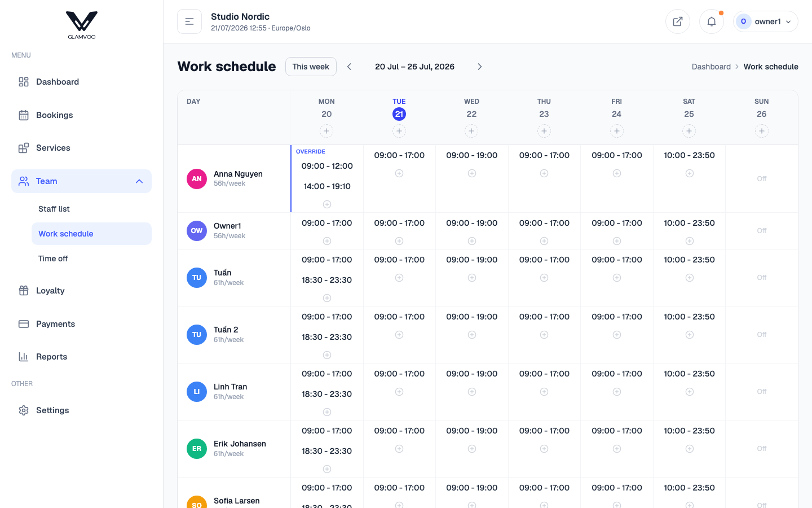Open Time off submenu item
This screenshot has width=812, height=508.
[91, 259]
